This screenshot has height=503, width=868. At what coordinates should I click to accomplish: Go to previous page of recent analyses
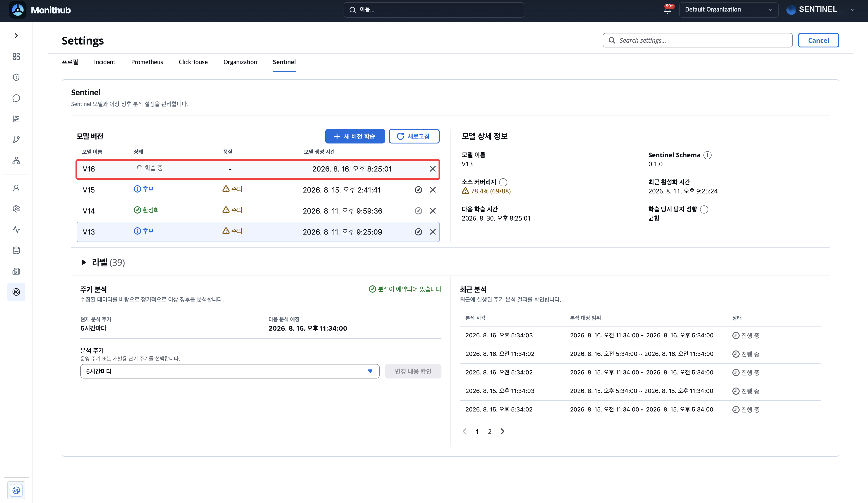point(464,431)
